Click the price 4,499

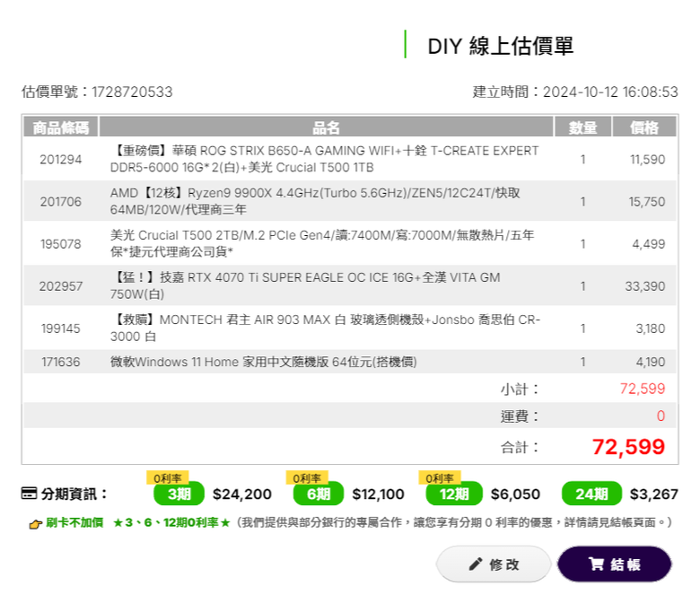(x=649, y=244)
